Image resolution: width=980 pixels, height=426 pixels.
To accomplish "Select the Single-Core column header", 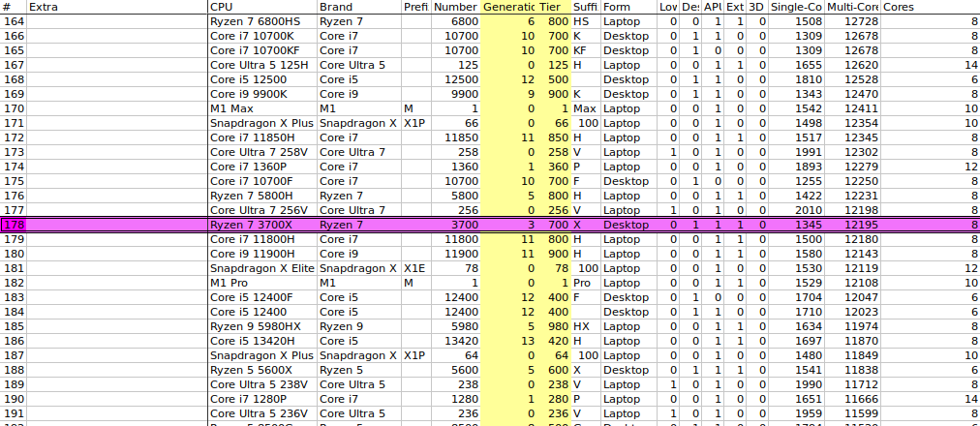I will [x=796, y=7].
